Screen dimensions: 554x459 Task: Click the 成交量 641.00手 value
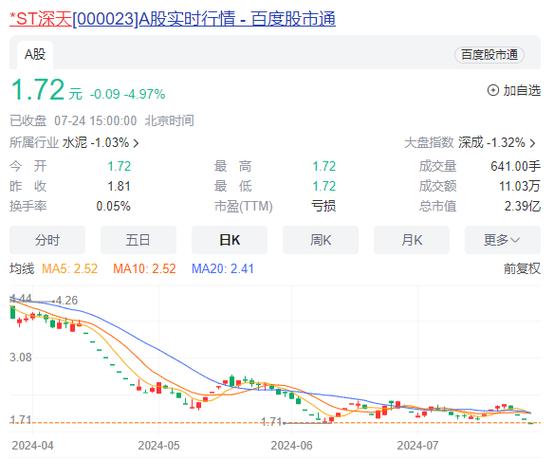[515, 166]
